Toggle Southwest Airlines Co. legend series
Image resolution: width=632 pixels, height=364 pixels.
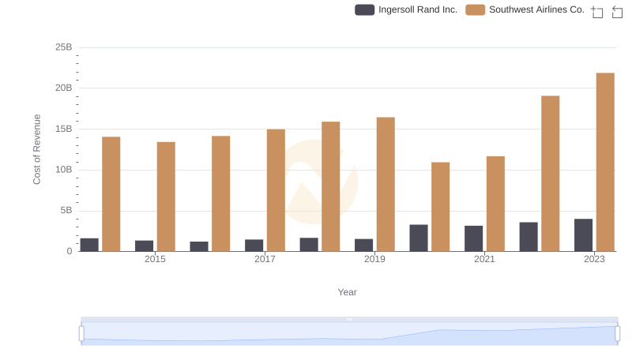(525, 9)
